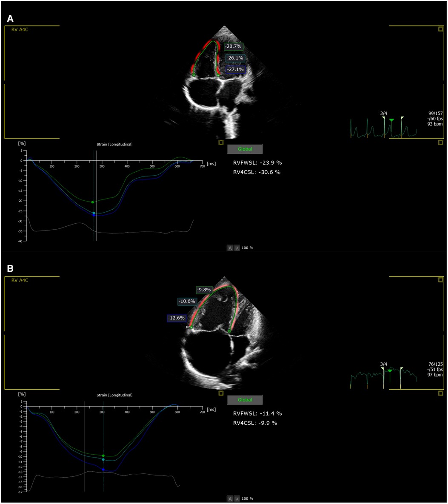Click the square icon below the 97 bpm ECG

tap(441, 393)
